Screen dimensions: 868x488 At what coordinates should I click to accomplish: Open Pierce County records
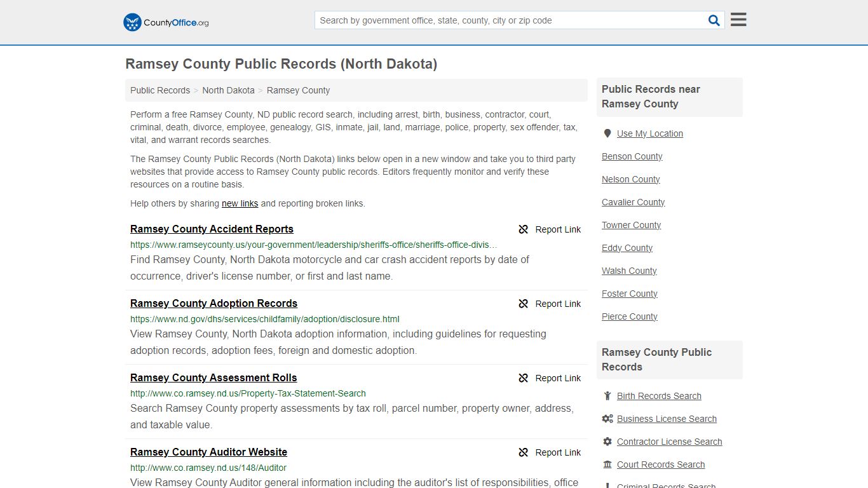tap(629, 316)
